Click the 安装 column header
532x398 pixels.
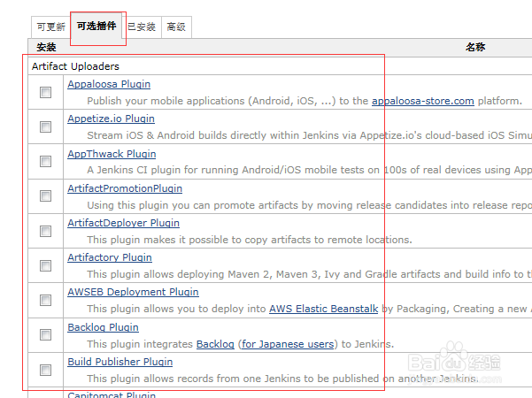click(x=46, y=47)
